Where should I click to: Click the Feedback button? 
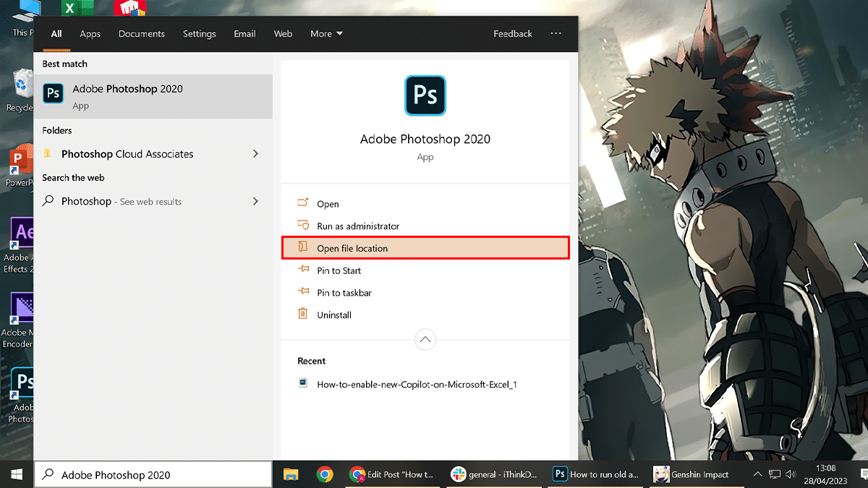tap(512, 34)
